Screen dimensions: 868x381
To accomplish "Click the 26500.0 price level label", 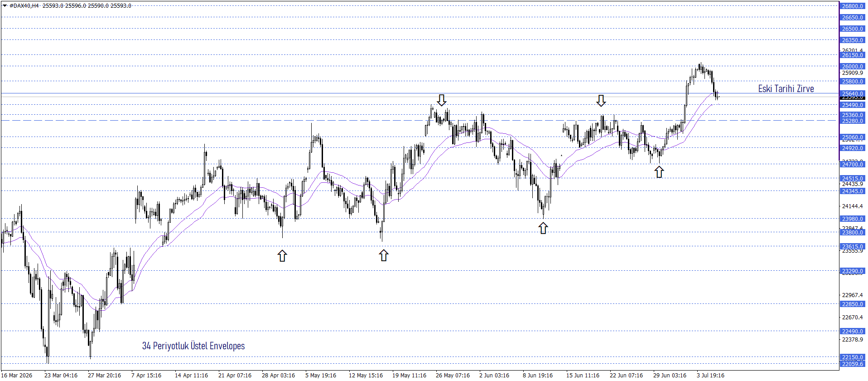I will click(852, 29).
